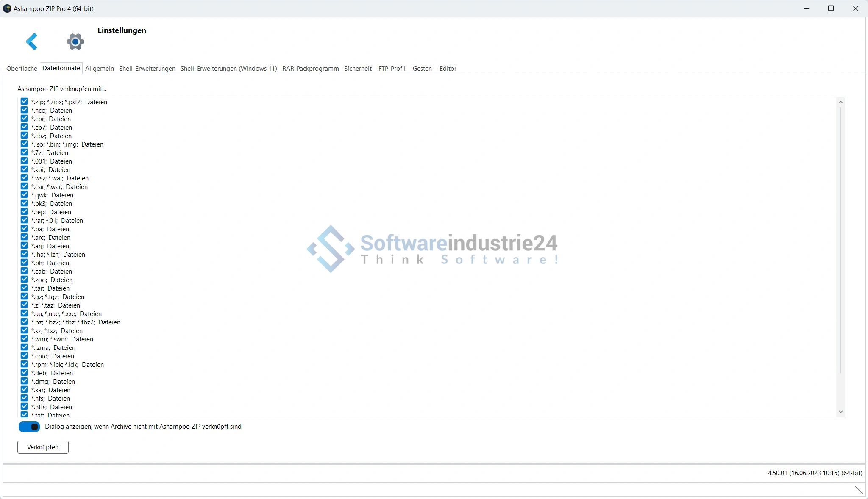Switch to the Oberfläche tab

point(22,69)
